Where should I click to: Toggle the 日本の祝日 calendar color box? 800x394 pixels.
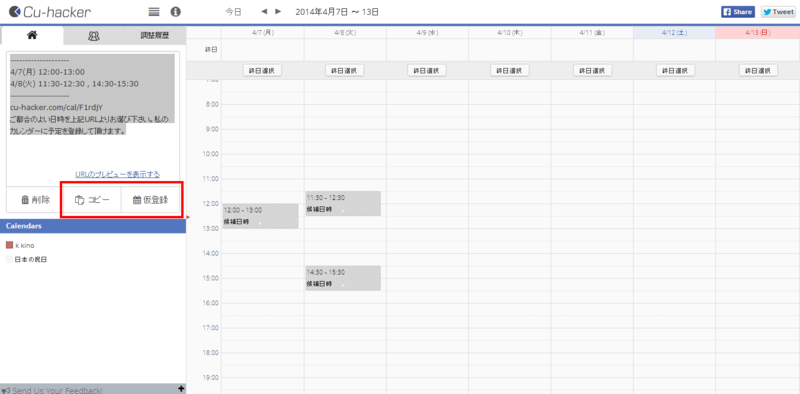point(9,260)
